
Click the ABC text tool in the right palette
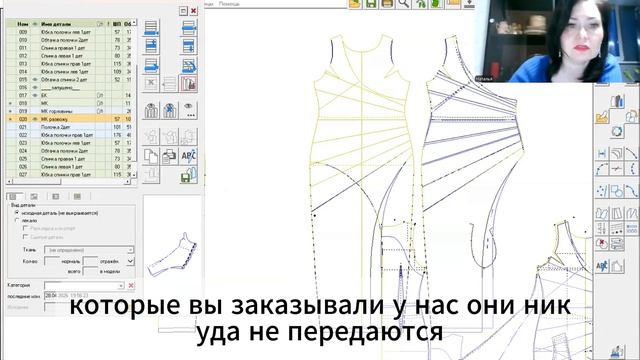pos(602,266)
